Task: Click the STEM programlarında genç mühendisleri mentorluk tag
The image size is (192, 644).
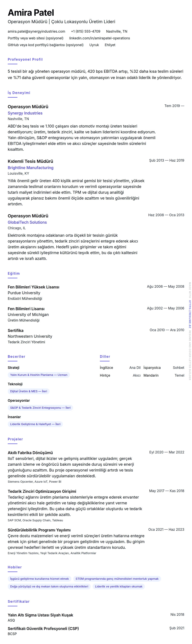Action: pyautogui.click(x=117, y=579)
